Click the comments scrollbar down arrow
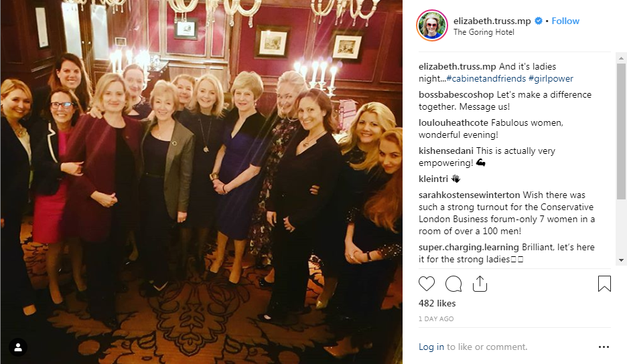 click(x=621, y=260)
